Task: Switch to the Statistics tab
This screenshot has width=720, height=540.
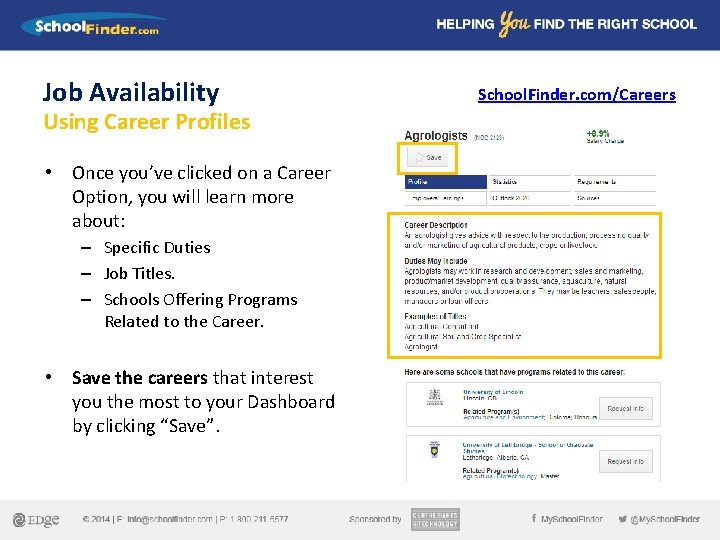Action: click(530, 182)
